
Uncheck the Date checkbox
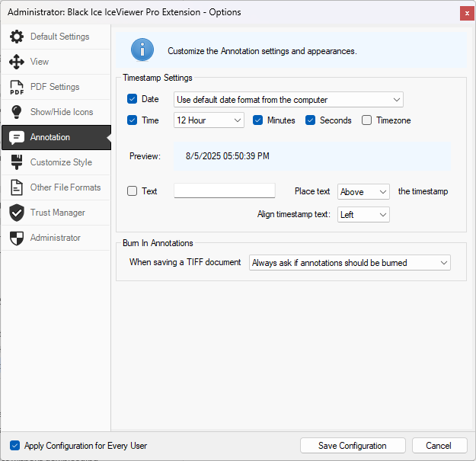(132, 99)
